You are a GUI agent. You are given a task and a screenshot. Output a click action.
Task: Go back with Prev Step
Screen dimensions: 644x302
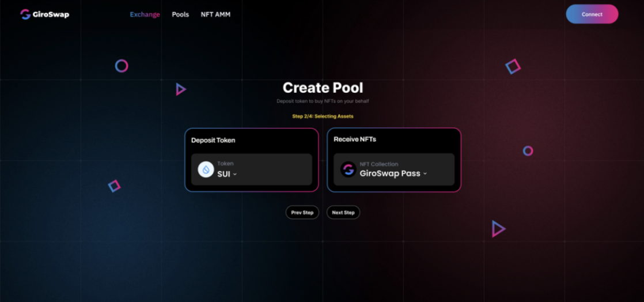coord(302,213)
